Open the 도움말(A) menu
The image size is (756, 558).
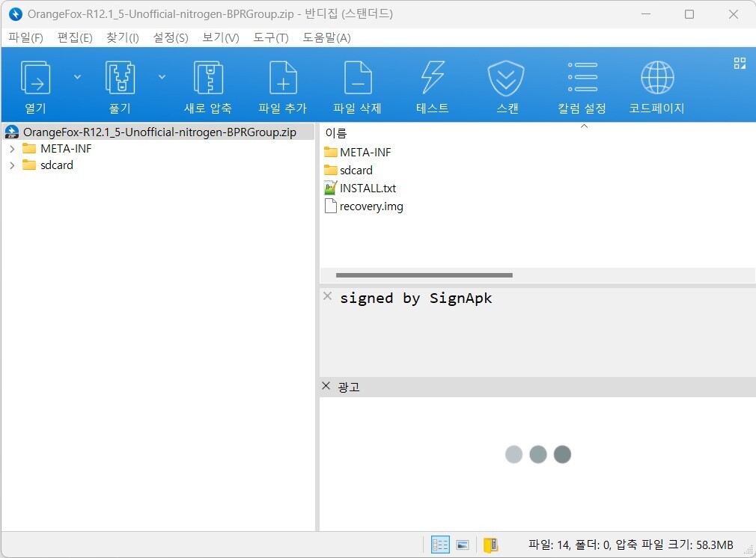coord(326,37)
